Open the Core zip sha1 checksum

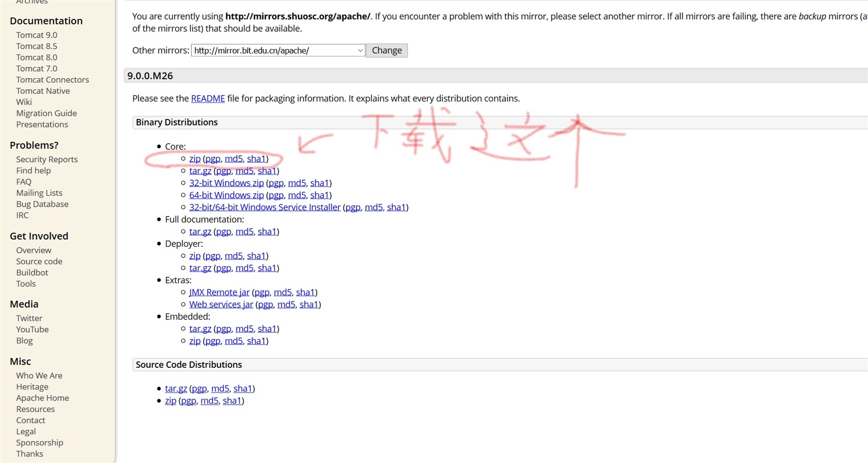(256, 159)
